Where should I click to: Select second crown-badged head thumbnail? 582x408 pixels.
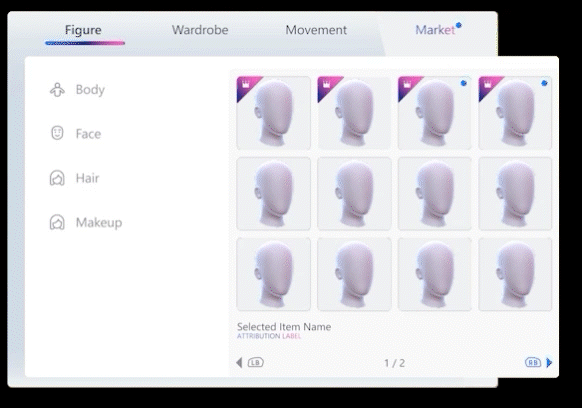pyautogui.click(x=354, y=113)
